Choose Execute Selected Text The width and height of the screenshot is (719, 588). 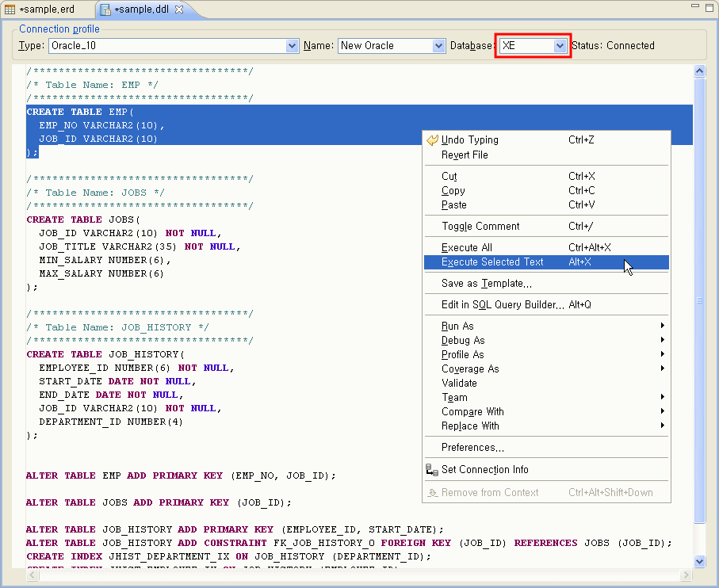(x=492, y=262)
